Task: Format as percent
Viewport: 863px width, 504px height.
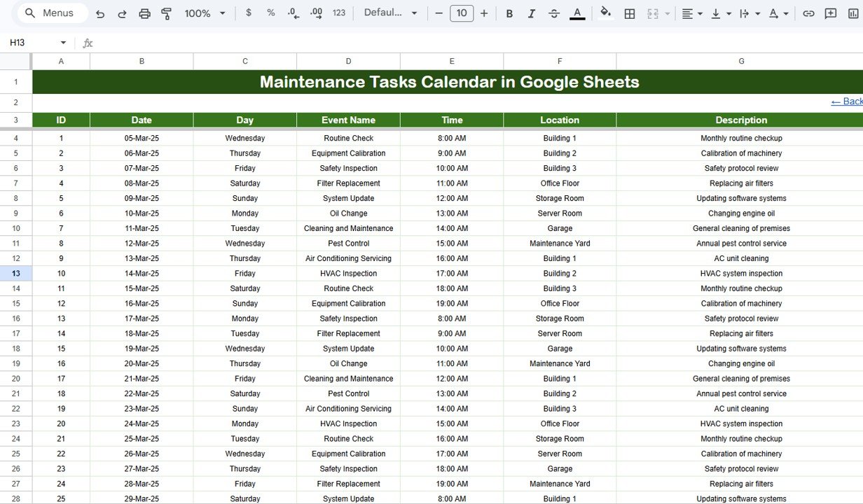Action: [270, 13]
